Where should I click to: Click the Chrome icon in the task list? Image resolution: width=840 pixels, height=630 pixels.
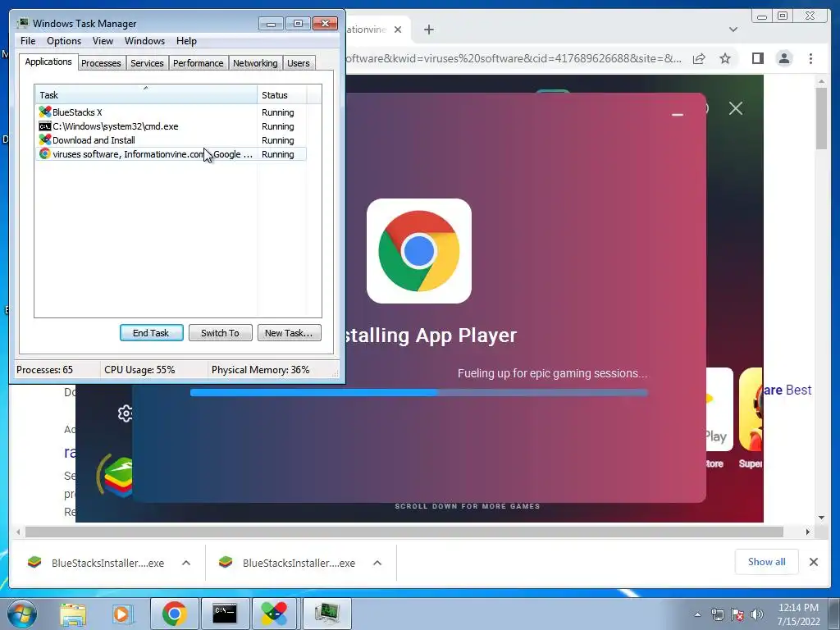(45, 153)
